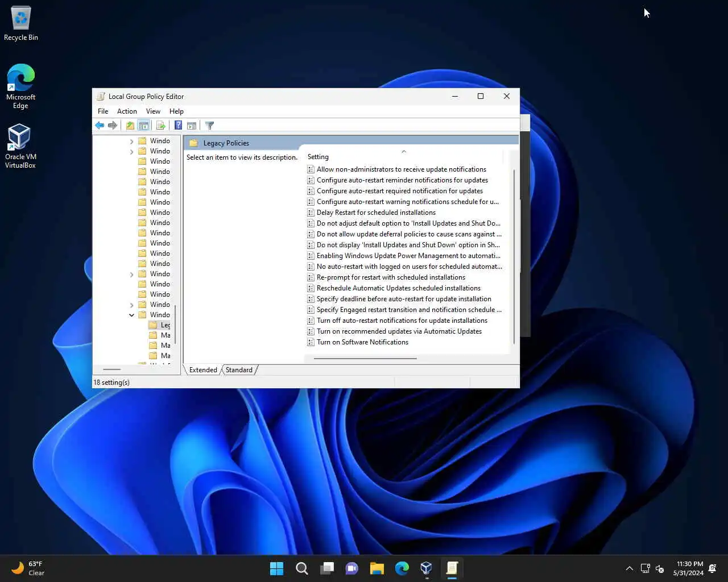Open Task View on the taskbar

(x=327, y=568)
